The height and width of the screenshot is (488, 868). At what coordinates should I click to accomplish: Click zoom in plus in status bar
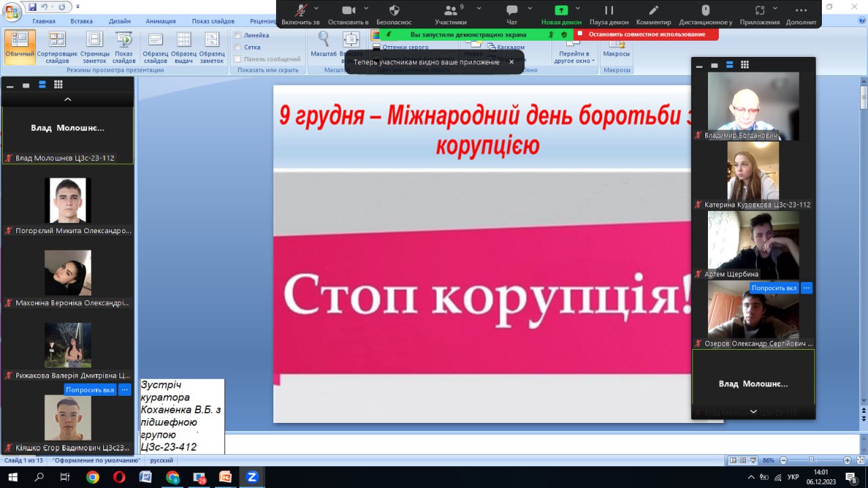847,460
